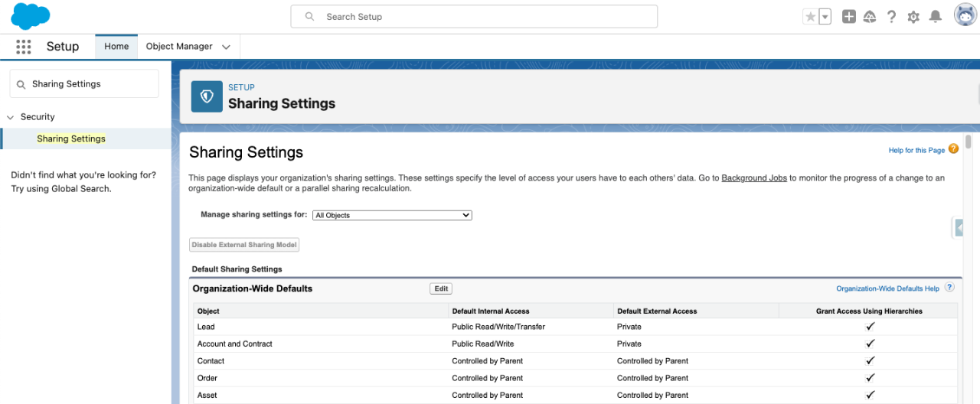Click the Search Setup field
The height and width of the screenshot is (404, 980).
(474, 17)
